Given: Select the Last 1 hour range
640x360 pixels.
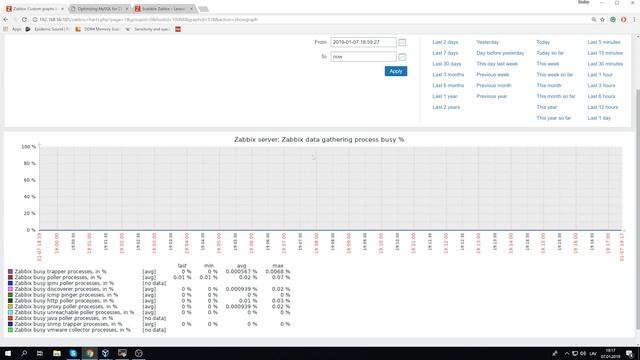Looking at the screenshot, I should tap(600, 75).
